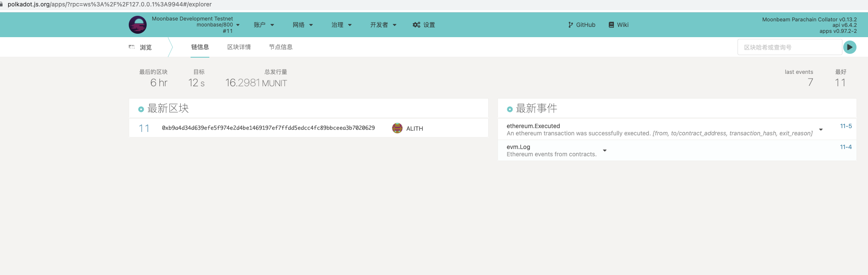Screen dimensions: 868x275
Task: Click the ethereum.Executed event title
Action: tap(533, 126)
